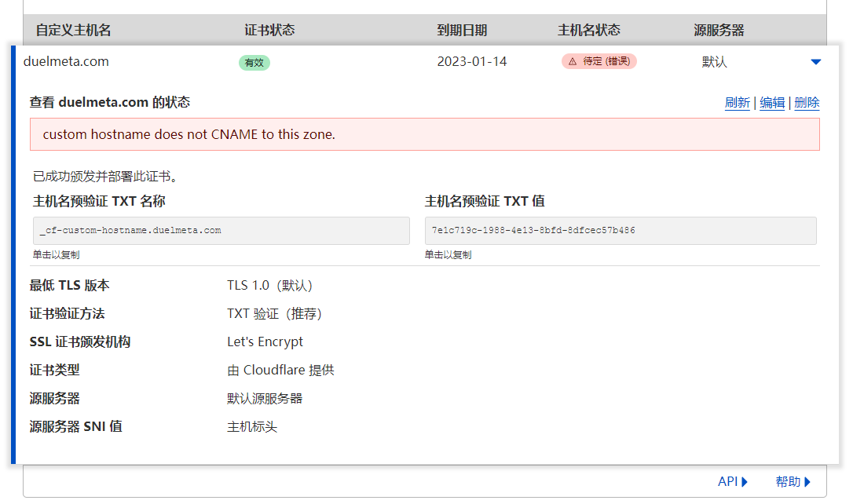The width and height of the screenshot is (853, 504).
Task: Copy the _cf-custom-hostname.duelmeta.com TXT name field
Action: click(221, 231)
